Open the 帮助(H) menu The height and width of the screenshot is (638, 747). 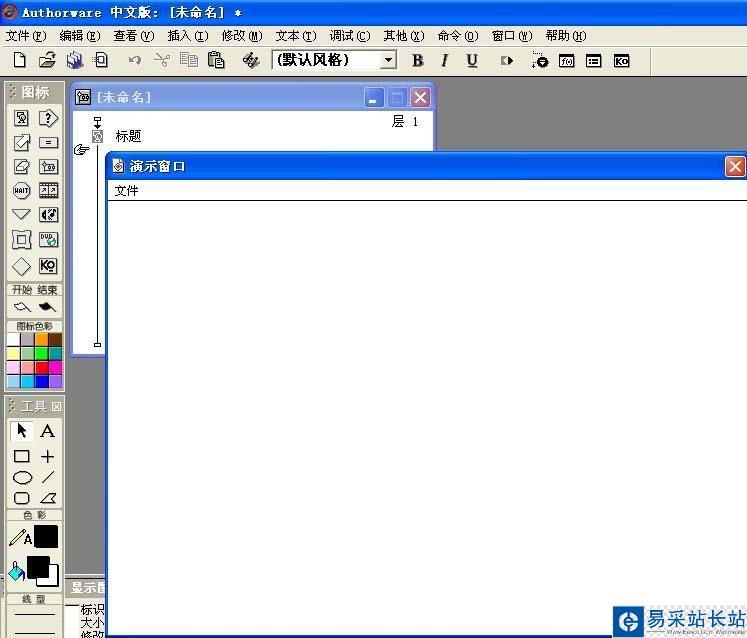click(x=566, y=36)
